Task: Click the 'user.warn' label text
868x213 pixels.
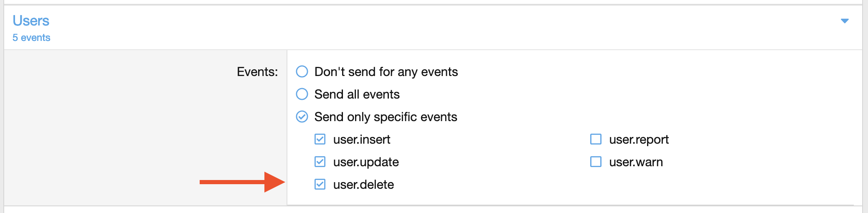Action: tap(636, 162)
